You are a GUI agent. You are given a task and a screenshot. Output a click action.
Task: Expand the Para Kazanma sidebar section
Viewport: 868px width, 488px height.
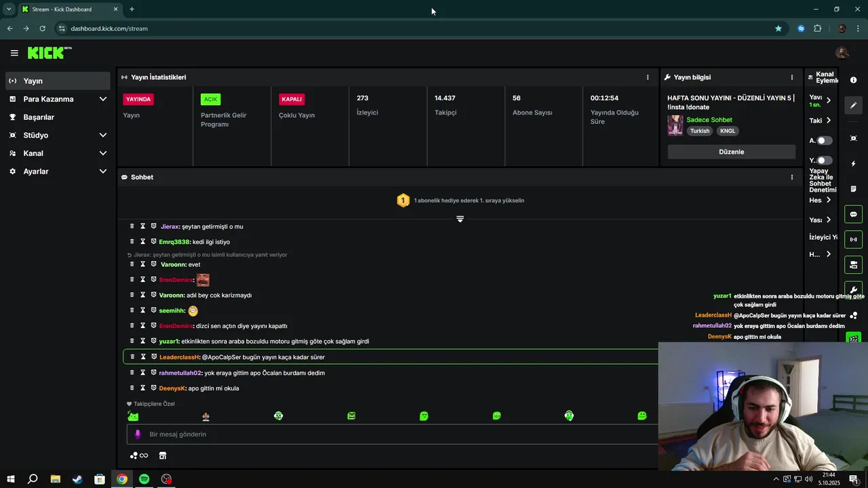103,99
